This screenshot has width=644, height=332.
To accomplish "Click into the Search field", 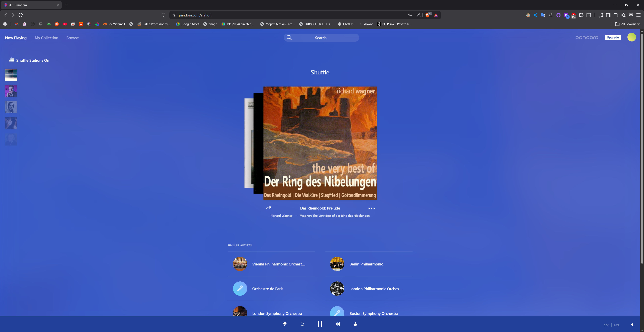I will tap(321, 38).
